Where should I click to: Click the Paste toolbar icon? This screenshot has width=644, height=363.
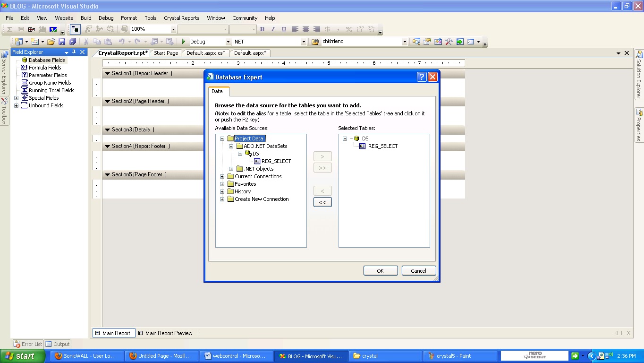(108, 42)
